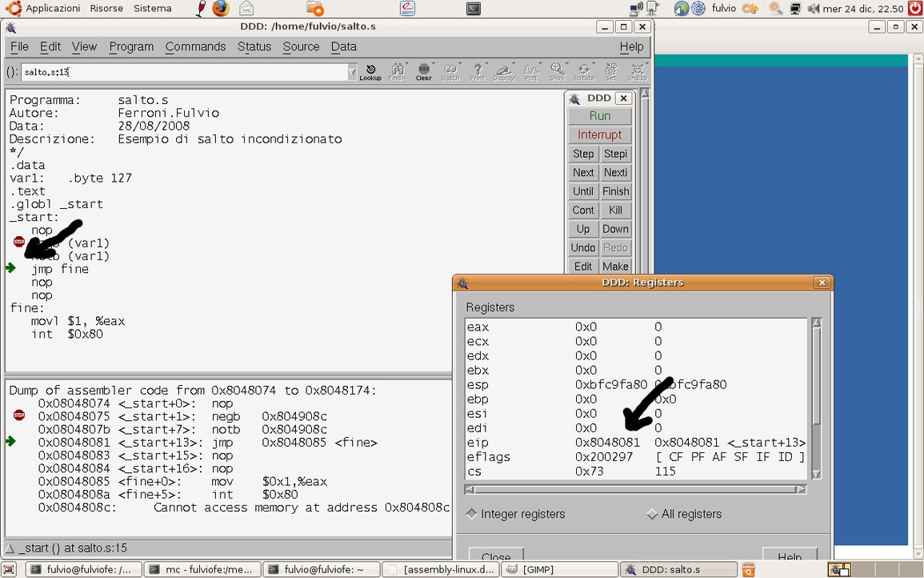Click the search magnifier icon in top panel
924x578 pixels.
click(776, 8)
